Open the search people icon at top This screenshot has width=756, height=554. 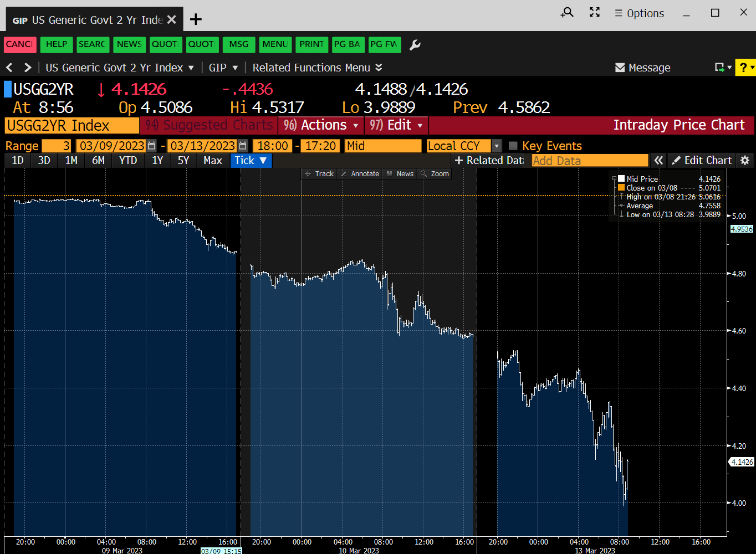[566, 13]
